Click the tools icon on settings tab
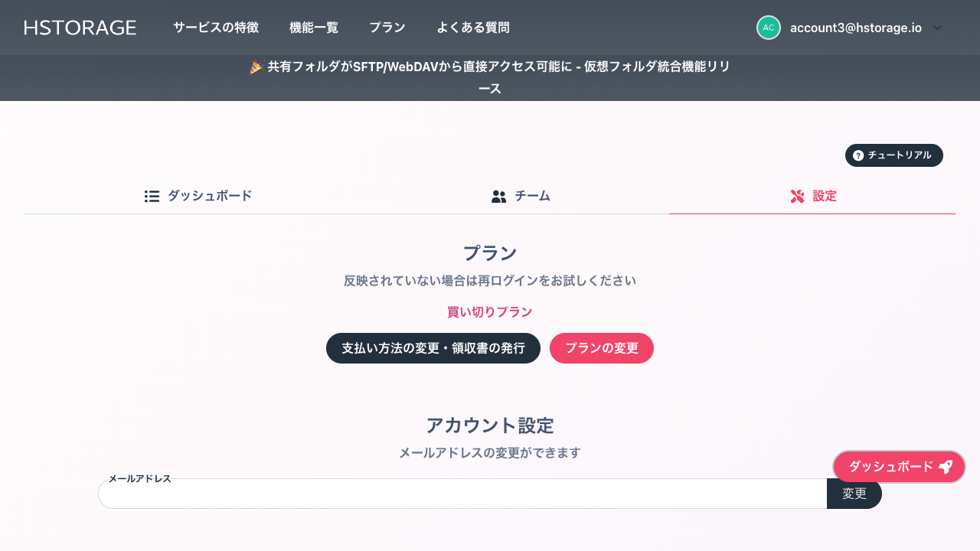The width and height of the screenshot is (980, 551). [x=797, y=197]
